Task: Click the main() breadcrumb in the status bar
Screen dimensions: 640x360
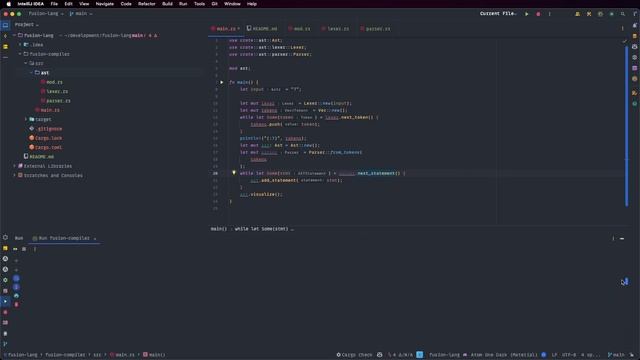Action: coord(154,355)
